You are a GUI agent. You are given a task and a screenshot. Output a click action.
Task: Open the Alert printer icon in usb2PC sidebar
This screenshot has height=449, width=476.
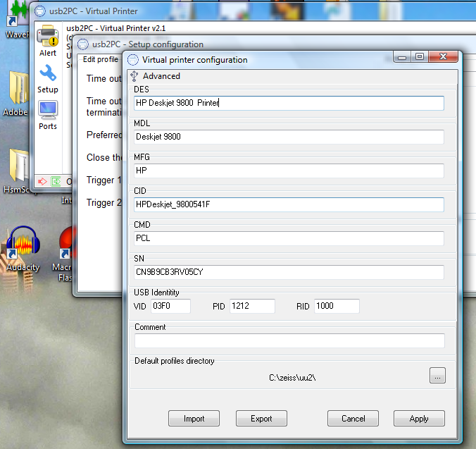pos(48,35)
